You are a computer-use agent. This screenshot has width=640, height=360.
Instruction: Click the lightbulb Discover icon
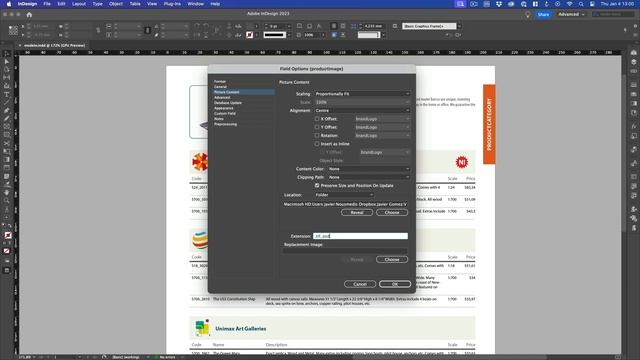tap(527, 14)
